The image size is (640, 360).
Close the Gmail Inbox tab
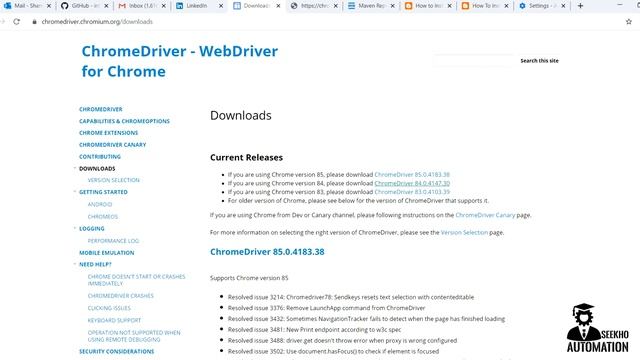click(x=164, y=6)
